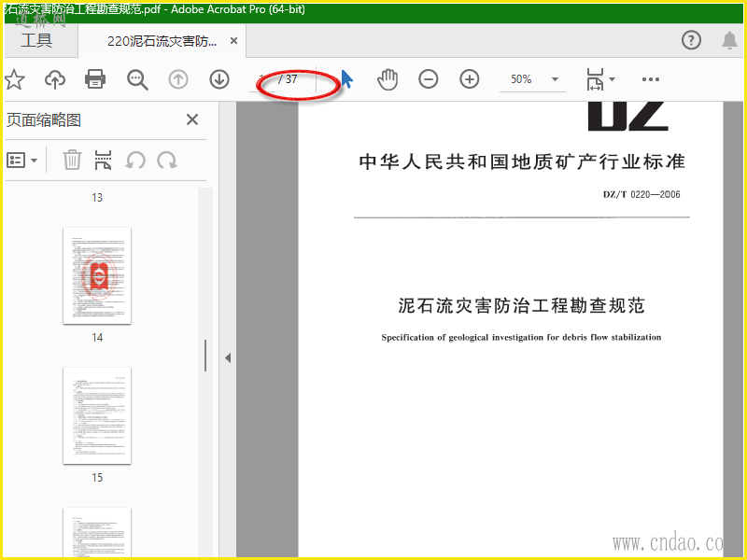Screen dimensions: 747x560
Task: Click thumbnail panel scrollbar handle
Action: click(x=205, y=356)
